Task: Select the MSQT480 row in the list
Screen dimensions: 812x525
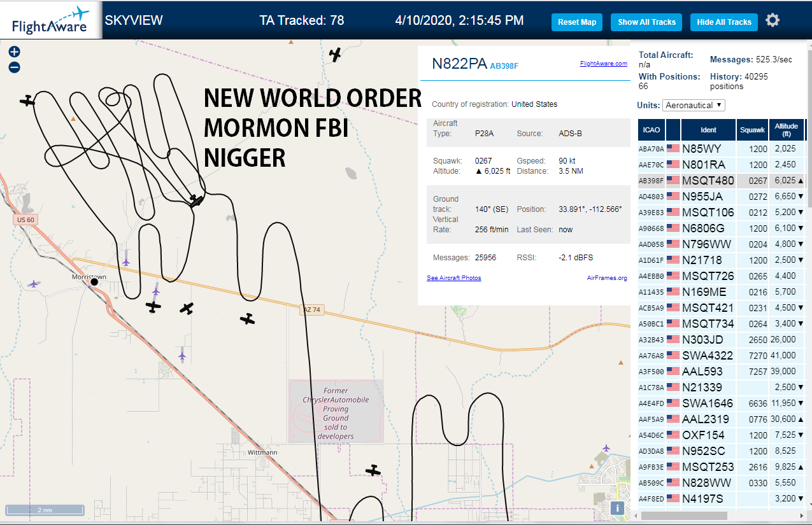Action: coord(722,181)
